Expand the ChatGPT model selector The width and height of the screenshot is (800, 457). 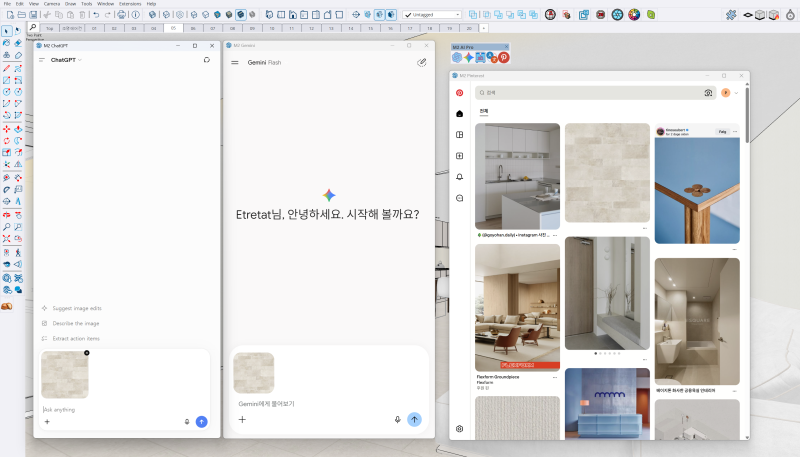[x=66, y=60]
